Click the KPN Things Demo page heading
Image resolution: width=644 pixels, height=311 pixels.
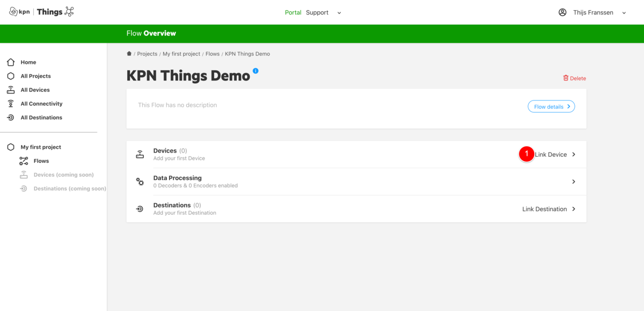click(188, 76)
